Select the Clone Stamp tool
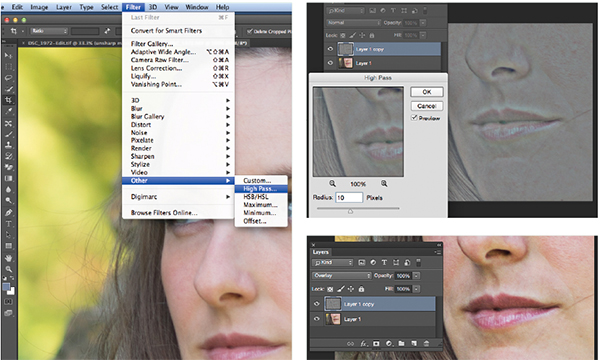The image size is (600, 360). click(8, 145)
